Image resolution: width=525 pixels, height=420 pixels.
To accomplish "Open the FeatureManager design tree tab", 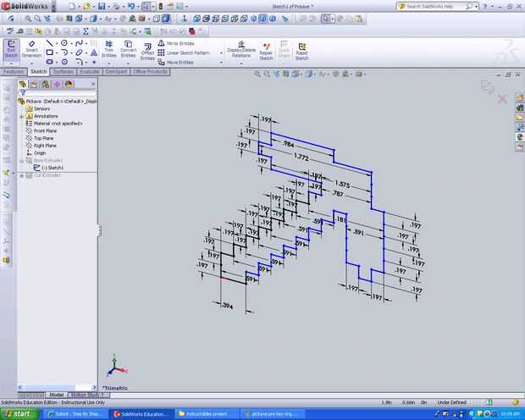I will [x=22, y=84].
